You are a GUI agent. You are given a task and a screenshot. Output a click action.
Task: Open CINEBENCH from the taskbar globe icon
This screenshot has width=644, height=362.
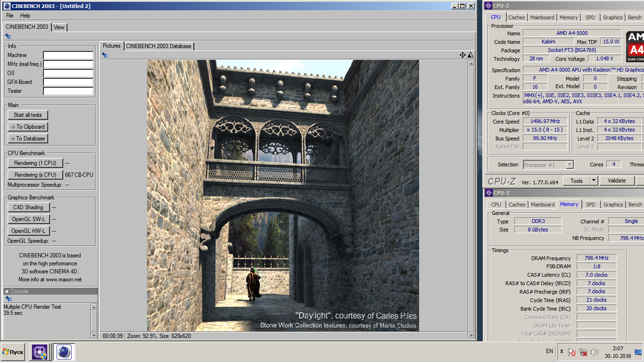point(64,352)
